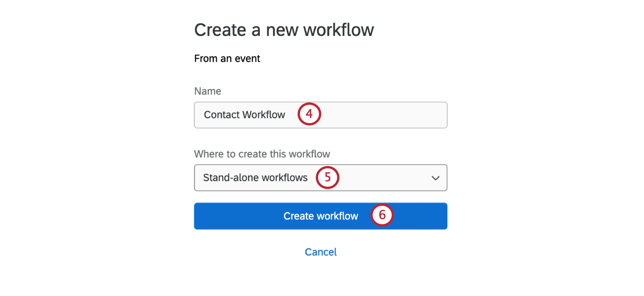Click the chevron on the workflow location dropdown

(435, 178)
